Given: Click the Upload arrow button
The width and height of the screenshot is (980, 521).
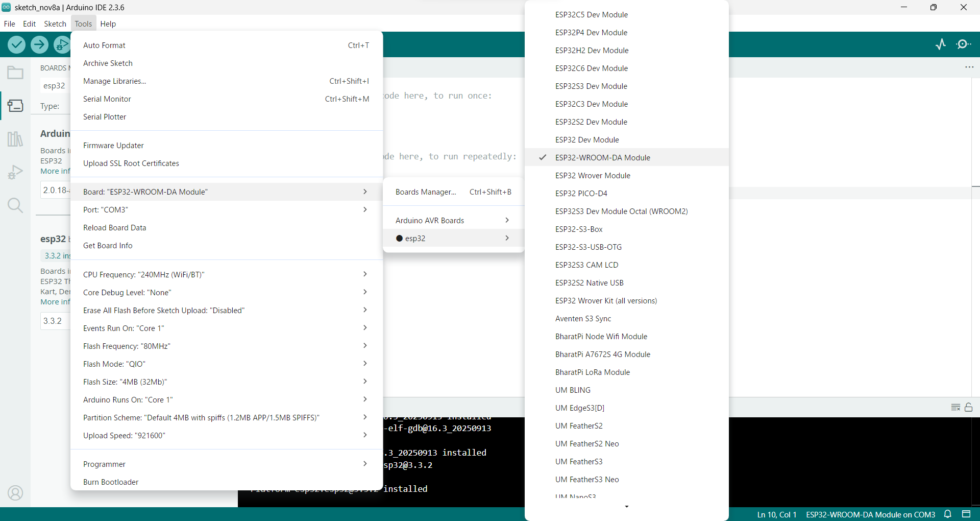Looking at the screenshot, I should (39, 45).
